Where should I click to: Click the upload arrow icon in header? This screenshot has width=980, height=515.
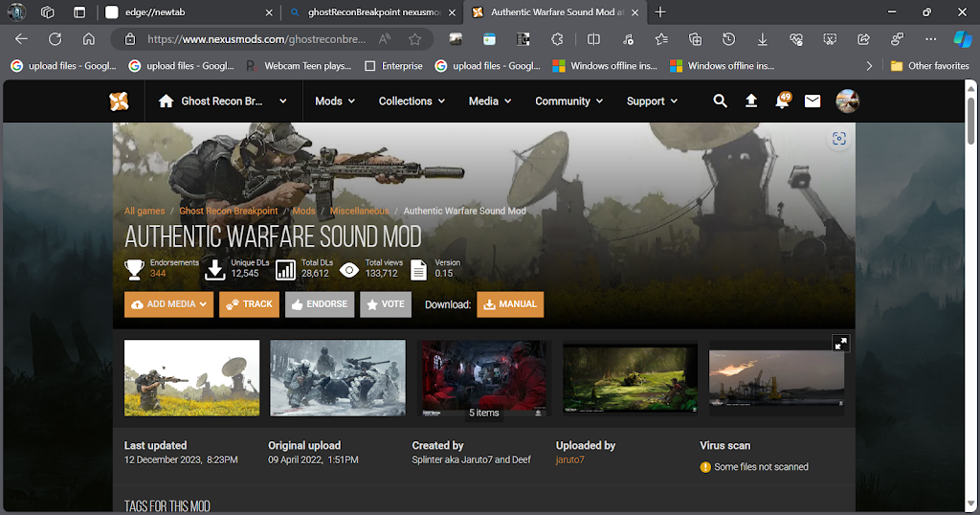tap(751, 101)
